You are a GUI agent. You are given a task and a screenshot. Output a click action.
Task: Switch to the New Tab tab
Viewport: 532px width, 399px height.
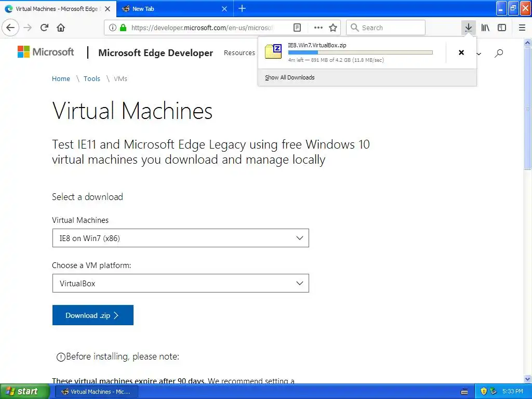pyautogui.click(x=175, y=8)
